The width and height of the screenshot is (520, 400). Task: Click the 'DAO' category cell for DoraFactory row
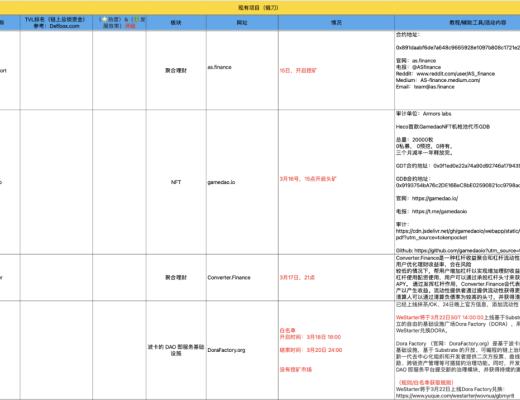coord(176,350)
